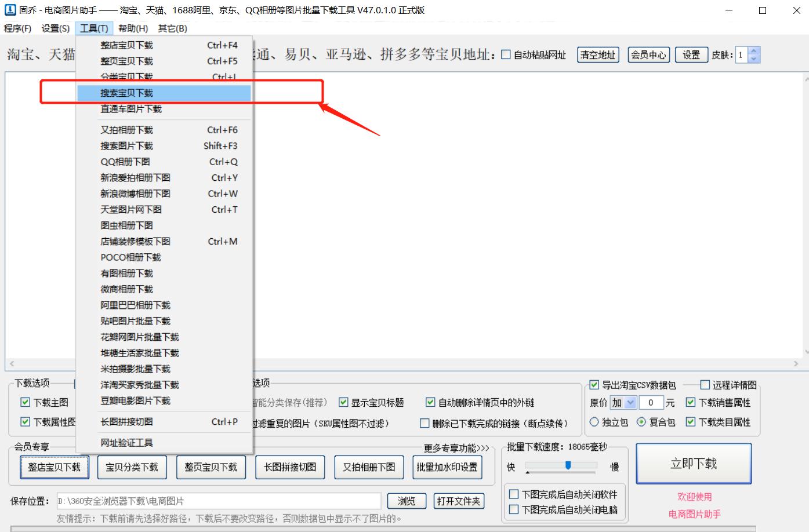Check 下图完成后自动关闭软件 option
Viewport: 809px width, 532px height.
(513, 494)
